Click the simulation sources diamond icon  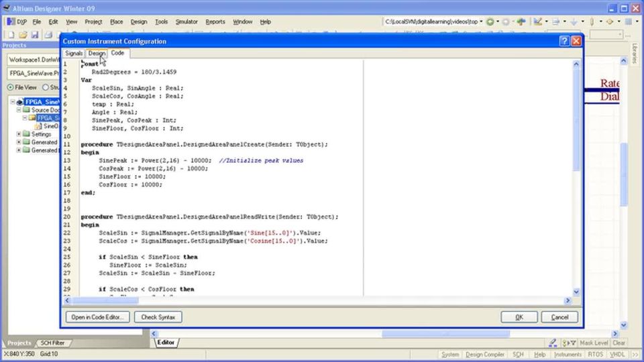click(610, 21)
